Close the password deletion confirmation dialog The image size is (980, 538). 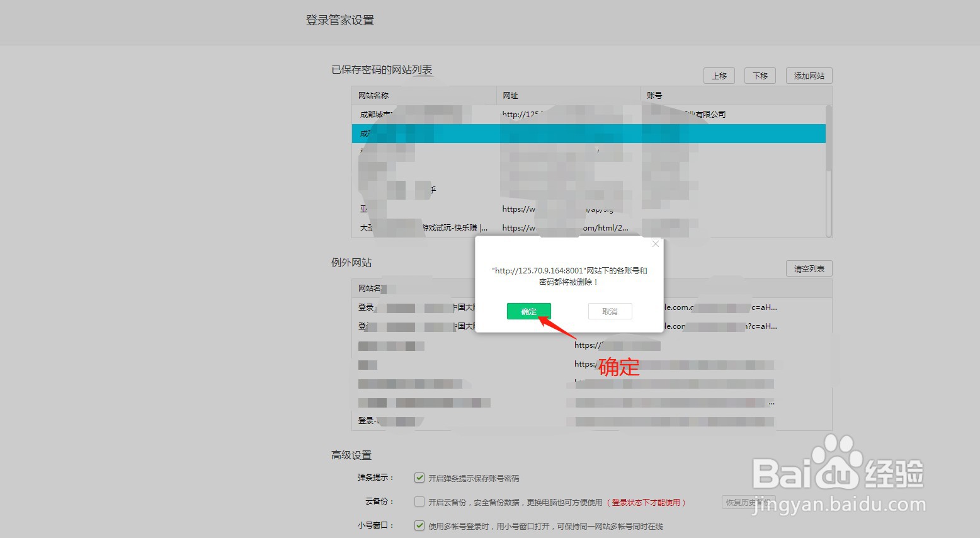655,243
